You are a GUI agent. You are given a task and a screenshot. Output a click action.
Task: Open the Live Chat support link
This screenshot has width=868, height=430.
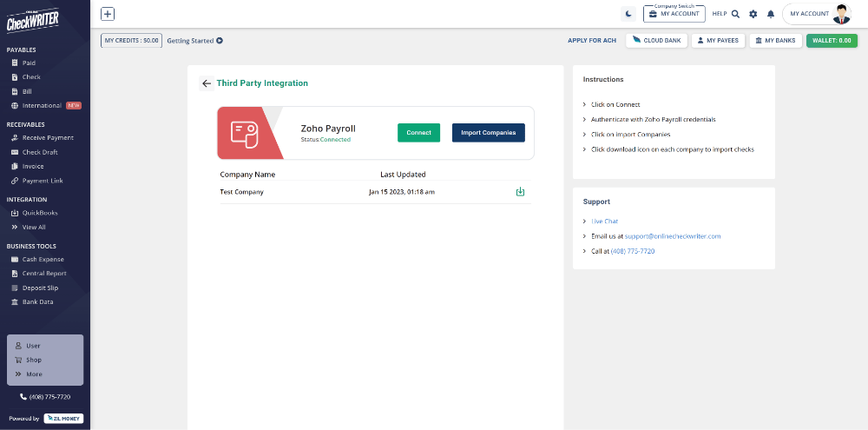coord(604,222)
